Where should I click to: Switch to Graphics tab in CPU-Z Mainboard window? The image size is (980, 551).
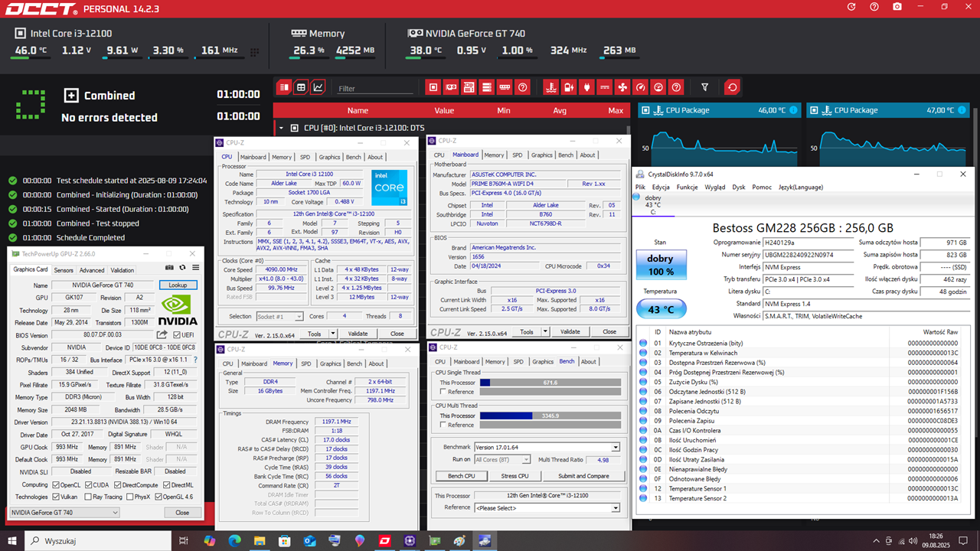pos(542,155)
